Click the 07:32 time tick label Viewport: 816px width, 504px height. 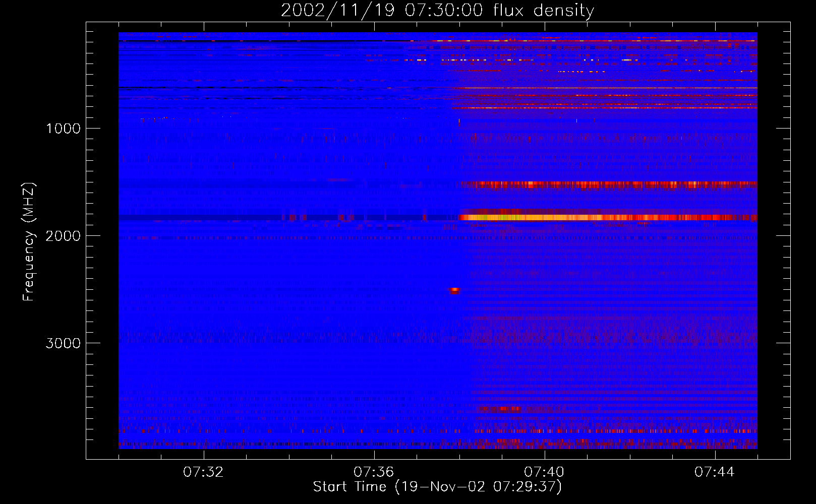203,472
